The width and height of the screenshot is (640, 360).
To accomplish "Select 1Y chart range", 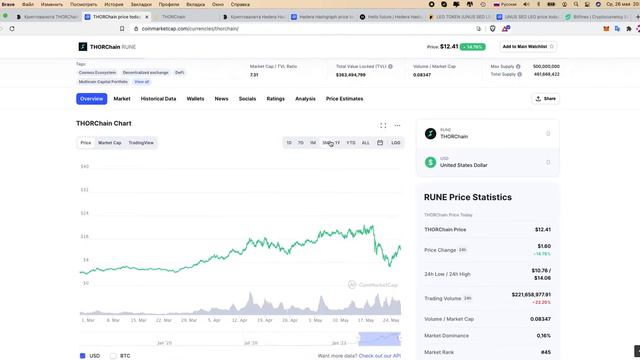I will [x=337, y=142].
